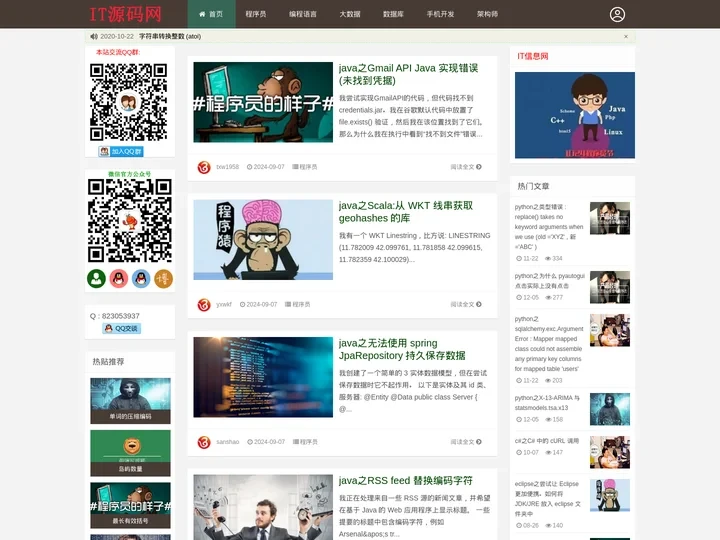
Task: Click thumbnail beside X-13-ARIMA article
Action: (610, 409)
